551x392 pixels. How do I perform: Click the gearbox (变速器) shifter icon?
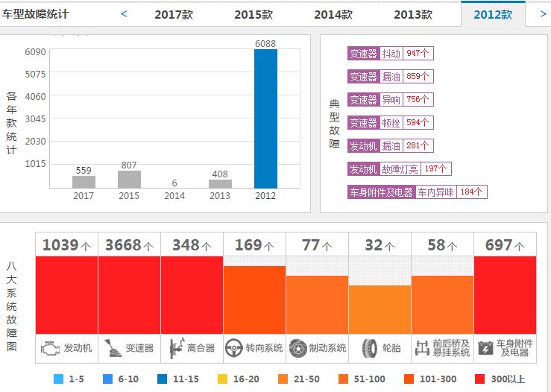(112, 348)
